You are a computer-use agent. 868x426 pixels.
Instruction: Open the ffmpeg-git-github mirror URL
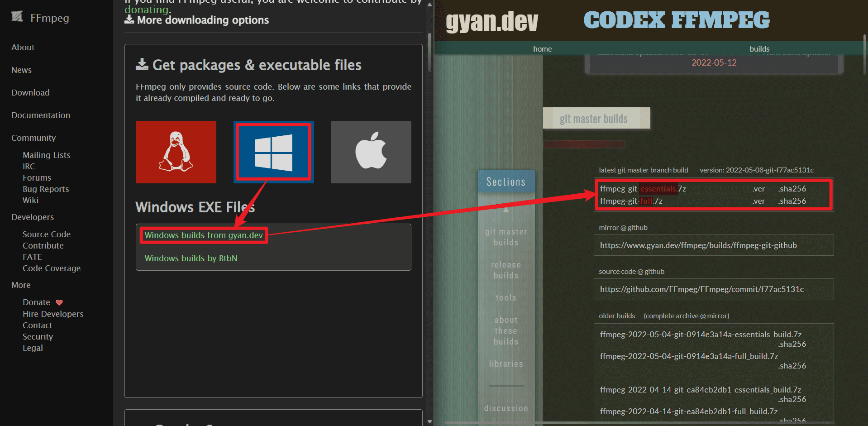698,245
